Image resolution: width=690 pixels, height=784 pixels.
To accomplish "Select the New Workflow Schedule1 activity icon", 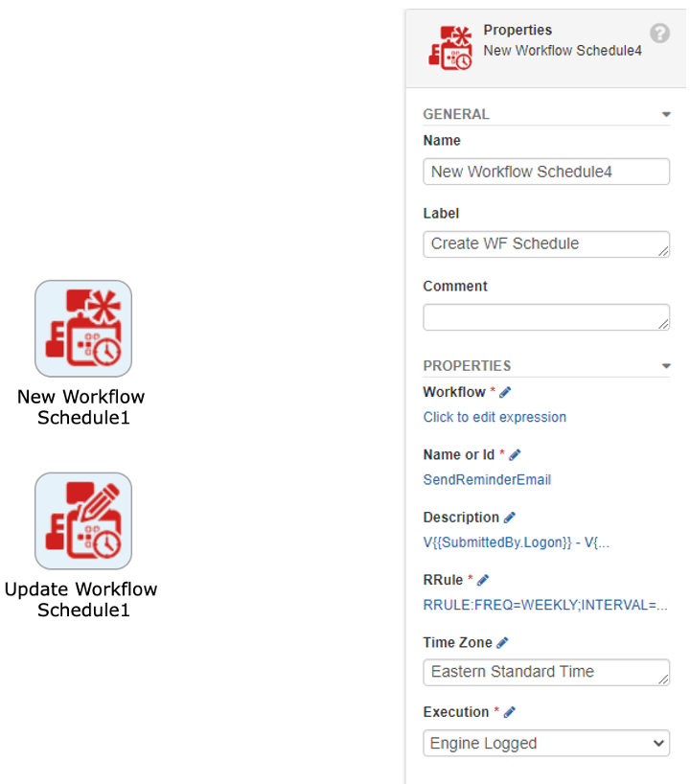I will (x=83, y=329).
